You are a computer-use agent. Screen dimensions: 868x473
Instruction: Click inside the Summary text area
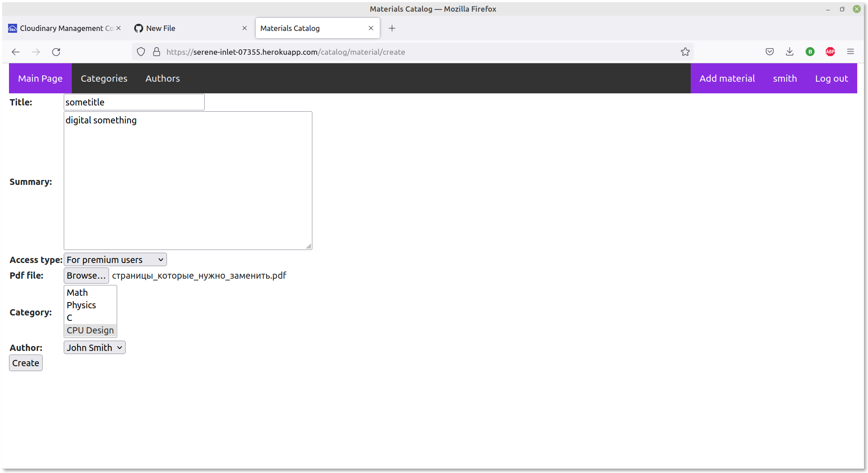pos(188,180)
